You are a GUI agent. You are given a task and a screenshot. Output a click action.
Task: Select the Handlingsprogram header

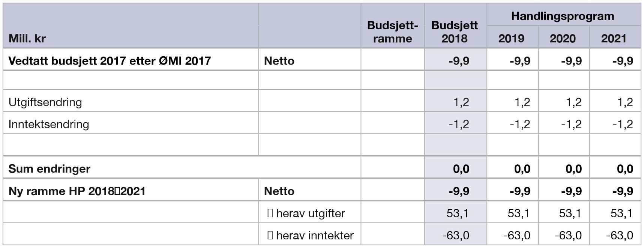[563, 16]
